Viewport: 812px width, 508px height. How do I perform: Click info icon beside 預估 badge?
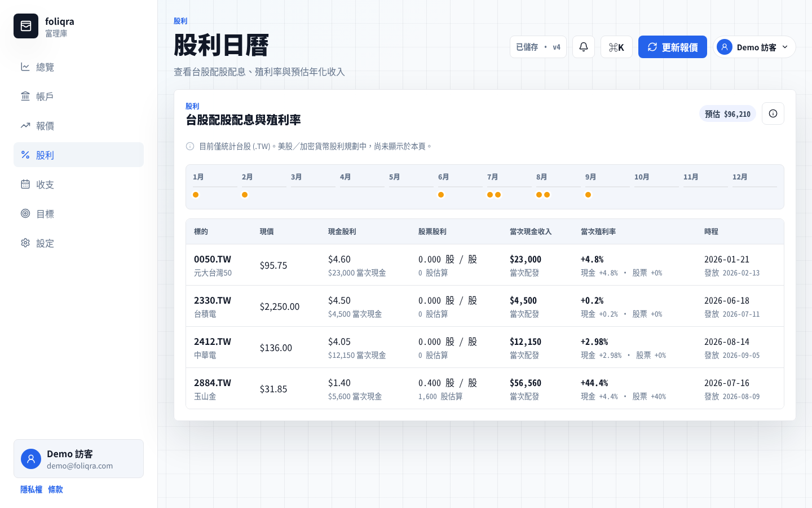pos(773,113)
